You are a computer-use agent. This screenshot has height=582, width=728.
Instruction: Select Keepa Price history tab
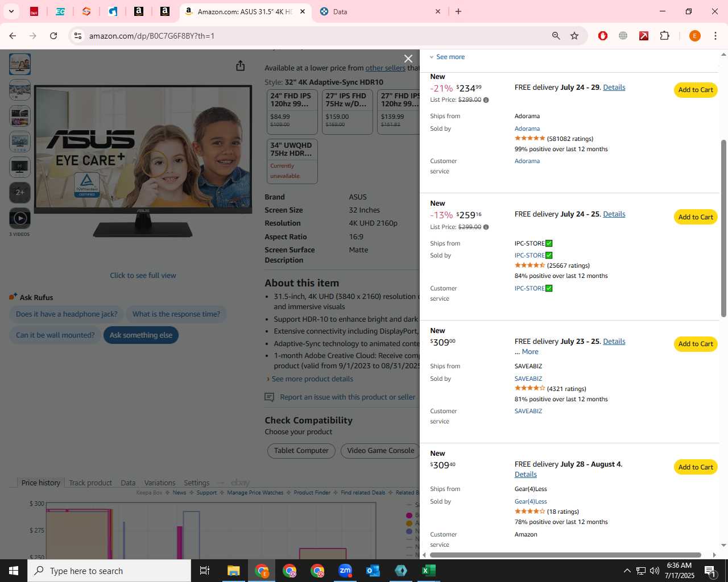point(40,483)
